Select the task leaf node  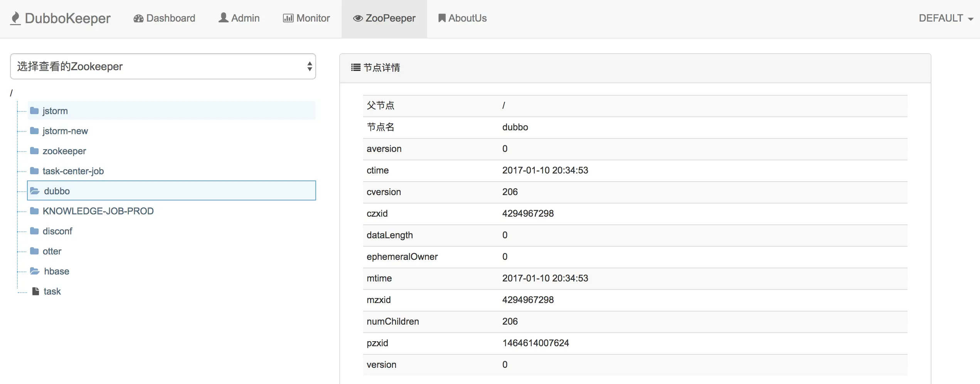[52, 291]
